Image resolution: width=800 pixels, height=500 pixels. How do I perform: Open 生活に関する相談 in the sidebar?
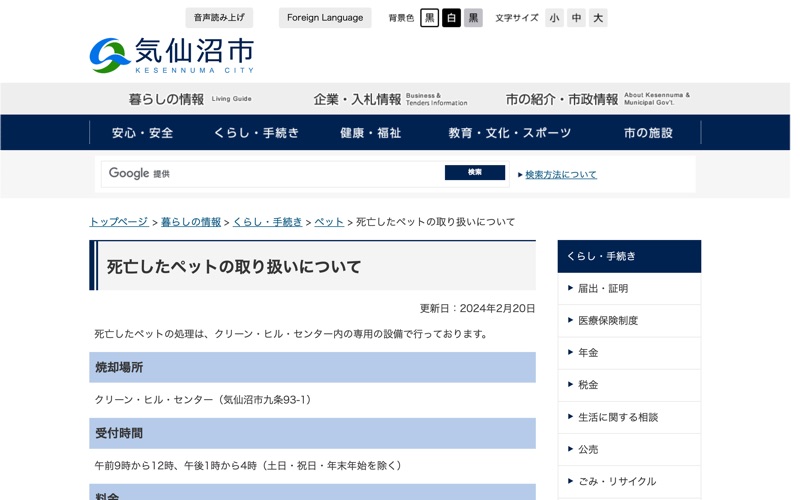pos(629,417)
